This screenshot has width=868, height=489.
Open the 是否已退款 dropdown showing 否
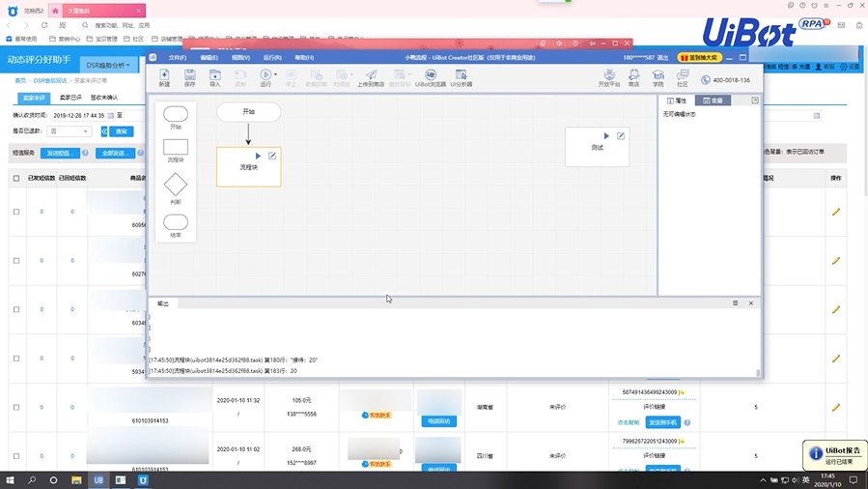click(x=70, y=131)
